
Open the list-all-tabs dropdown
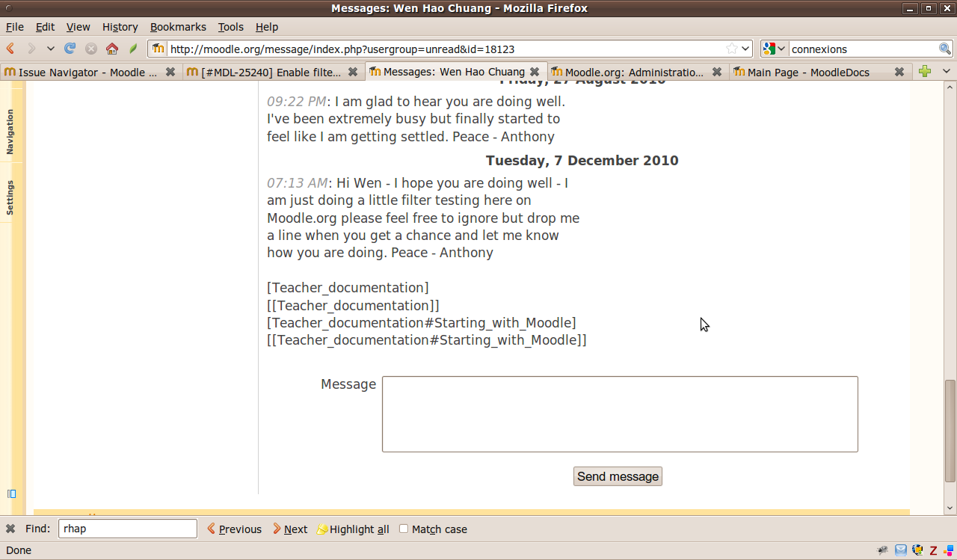(947, 71)
